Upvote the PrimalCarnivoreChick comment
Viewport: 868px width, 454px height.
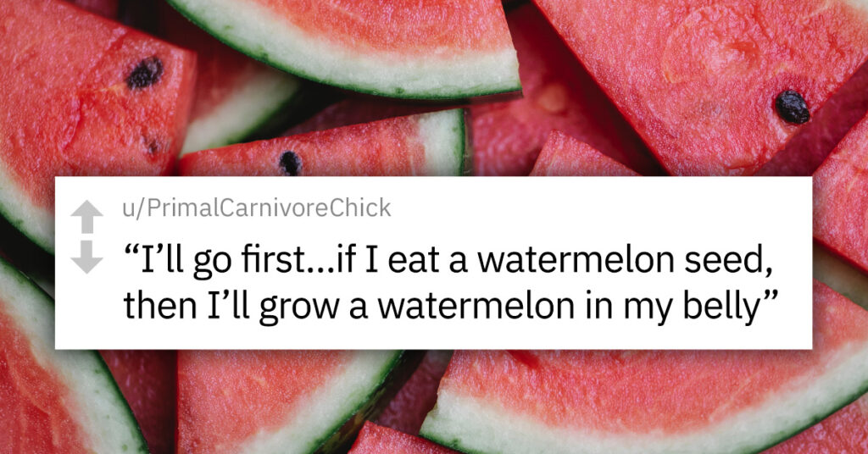tap(87, 216)
